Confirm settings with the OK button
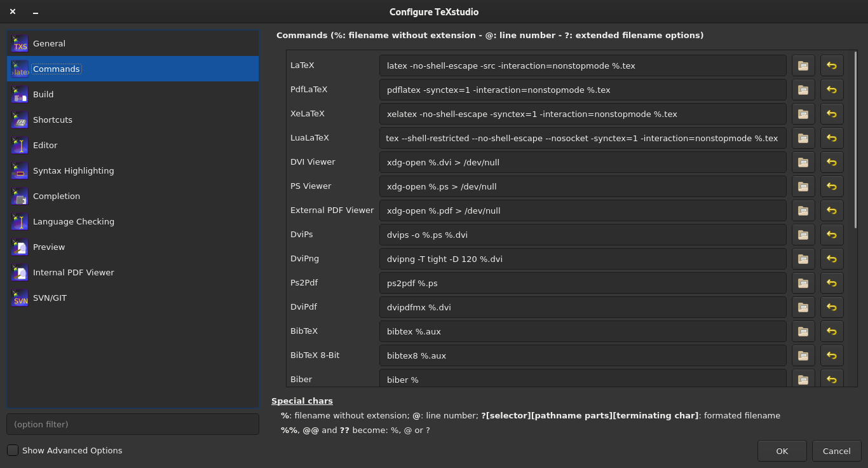This screenshot has height=468, width=868. [782, 451]
